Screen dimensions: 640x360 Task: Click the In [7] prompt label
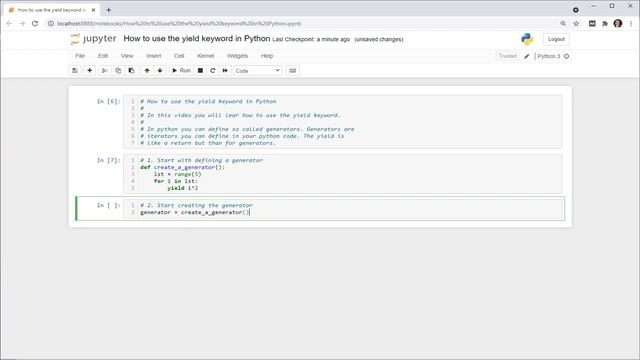click(109, 160)
